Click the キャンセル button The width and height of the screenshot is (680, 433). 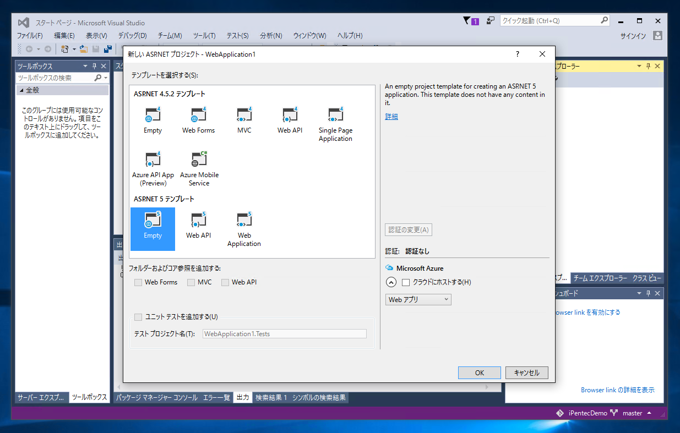(x=526, y=373)
